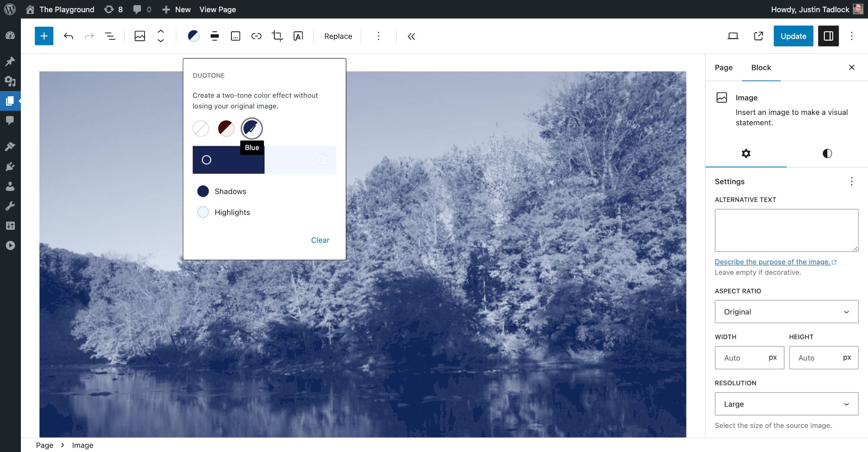Open the Document Overview list view icon
This screenshot has height=452, width=868.
coord(110,36)
